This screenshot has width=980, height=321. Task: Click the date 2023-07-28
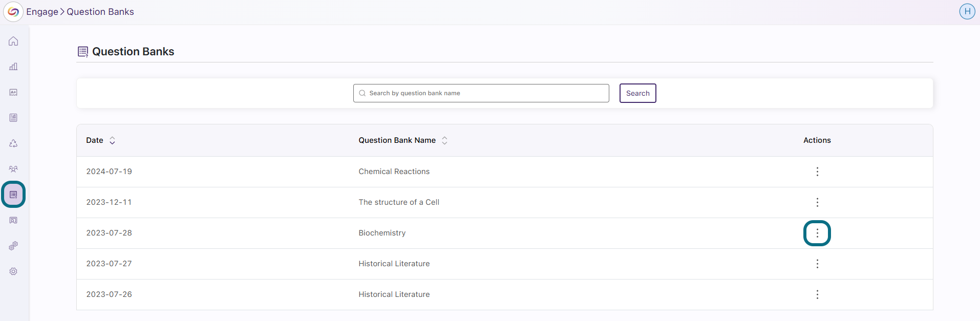pyautogui.click(x=109, y=233)
